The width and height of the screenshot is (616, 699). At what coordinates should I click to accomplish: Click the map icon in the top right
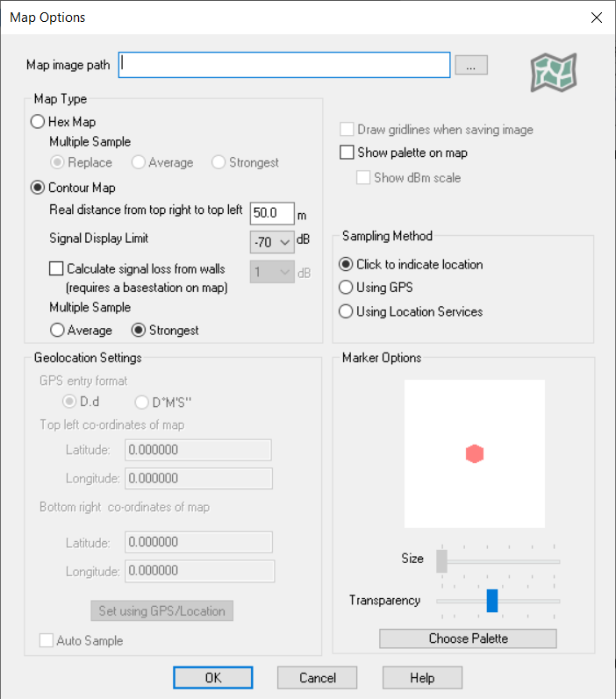coord(554,72)
